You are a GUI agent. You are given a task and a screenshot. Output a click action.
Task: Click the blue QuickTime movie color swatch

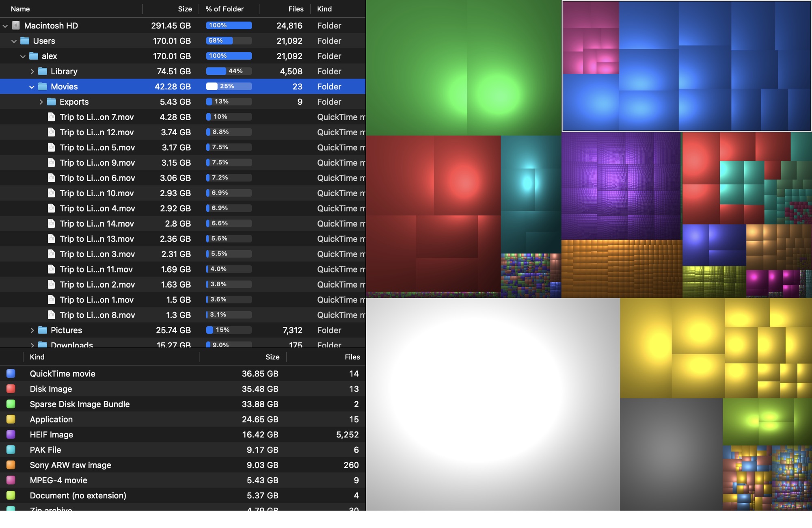pos(11,374)
